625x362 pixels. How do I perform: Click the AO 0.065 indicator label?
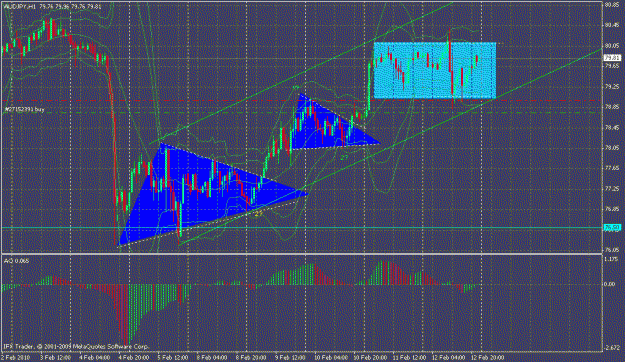[16, 261]
